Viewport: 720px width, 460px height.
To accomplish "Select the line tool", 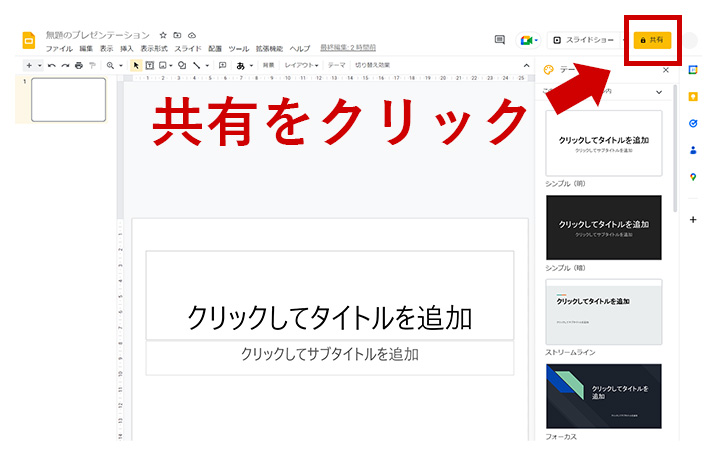I will click(x=197, y=66).
